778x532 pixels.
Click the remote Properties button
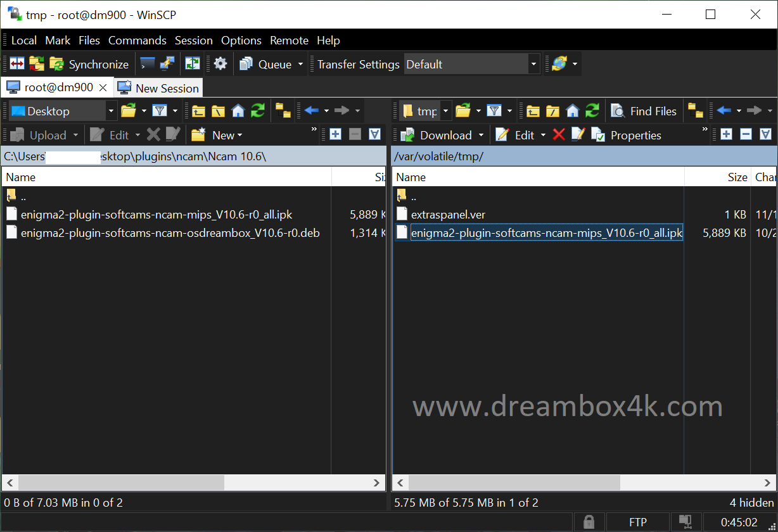(x=626, y=135)
